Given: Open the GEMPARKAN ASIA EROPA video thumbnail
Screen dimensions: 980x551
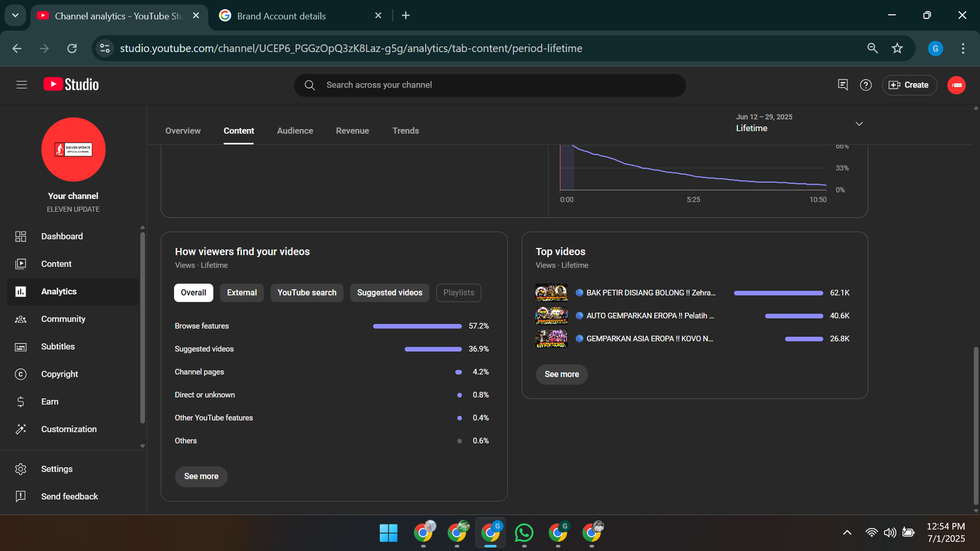Looking at the screenshot, I should (551, 339).
